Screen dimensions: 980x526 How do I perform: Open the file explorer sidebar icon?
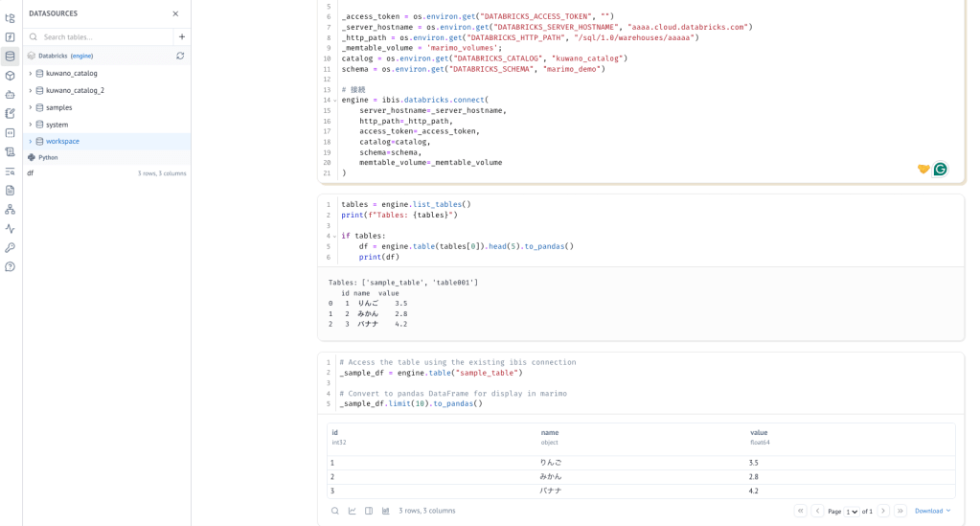coord(10,18)
